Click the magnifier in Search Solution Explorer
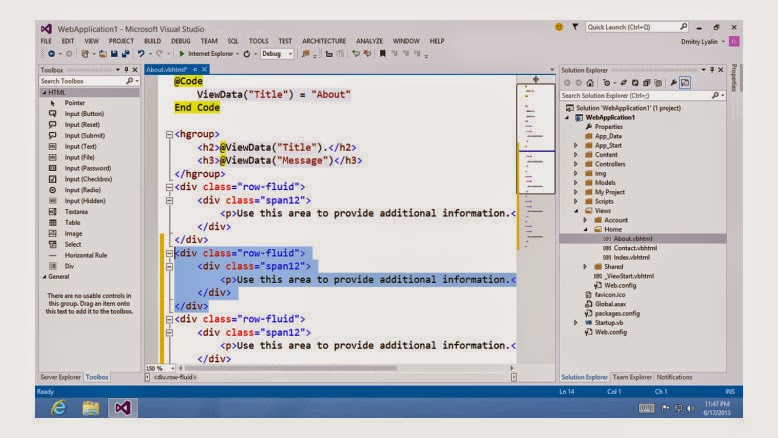Screen dimensions: 778x438 (715, 95)
